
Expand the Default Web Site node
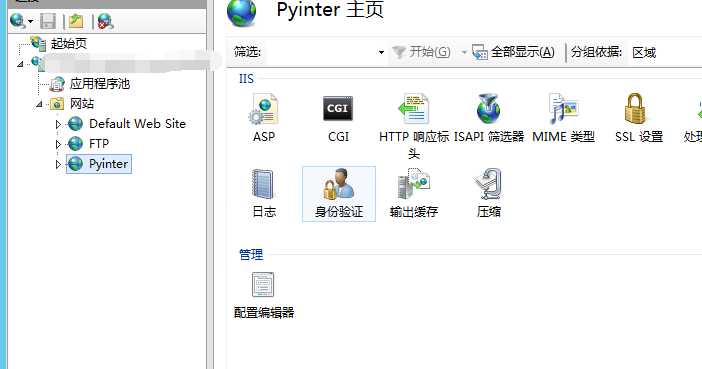[58, 124]
